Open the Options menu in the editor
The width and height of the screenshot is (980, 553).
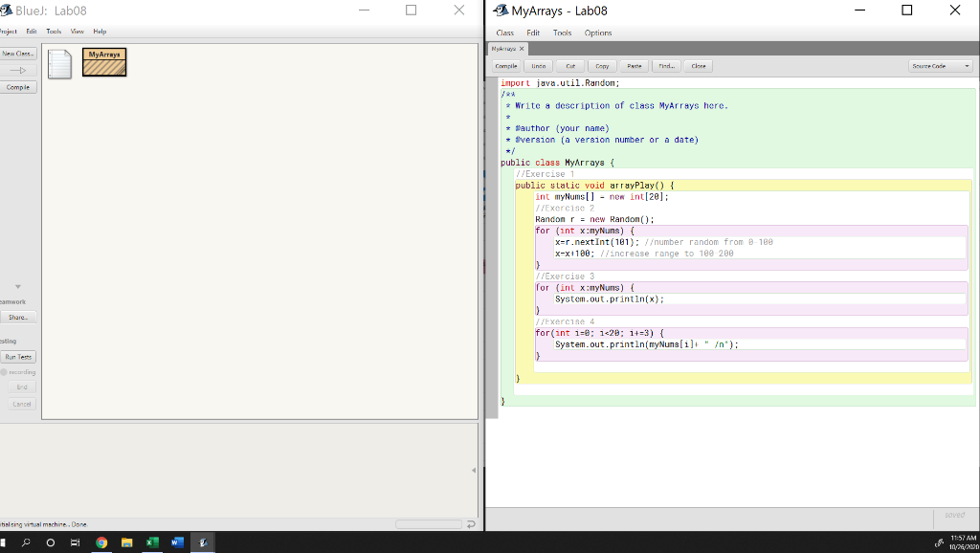pos(597,32)
